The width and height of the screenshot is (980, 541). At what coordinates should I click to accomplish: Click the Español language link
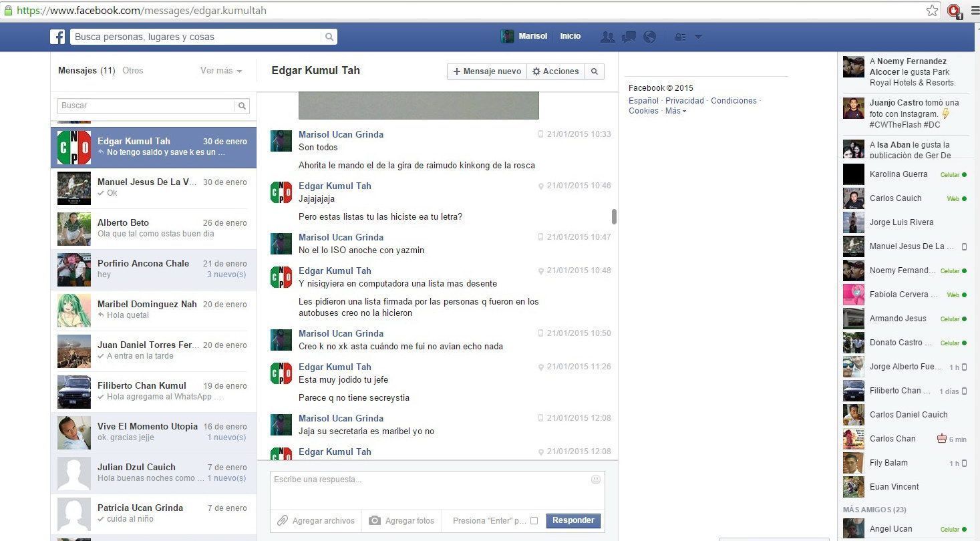coord(643,101)
